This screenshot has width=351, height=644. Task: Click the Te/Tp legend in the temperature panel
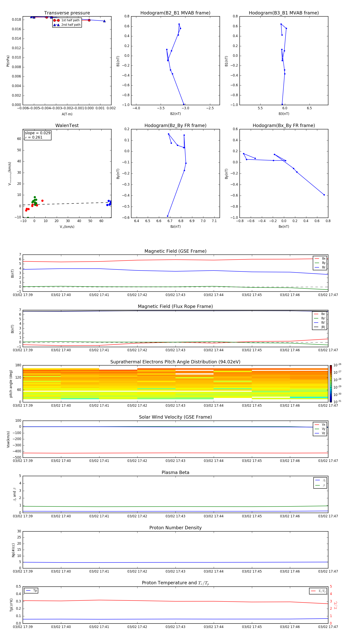point(318,591)
